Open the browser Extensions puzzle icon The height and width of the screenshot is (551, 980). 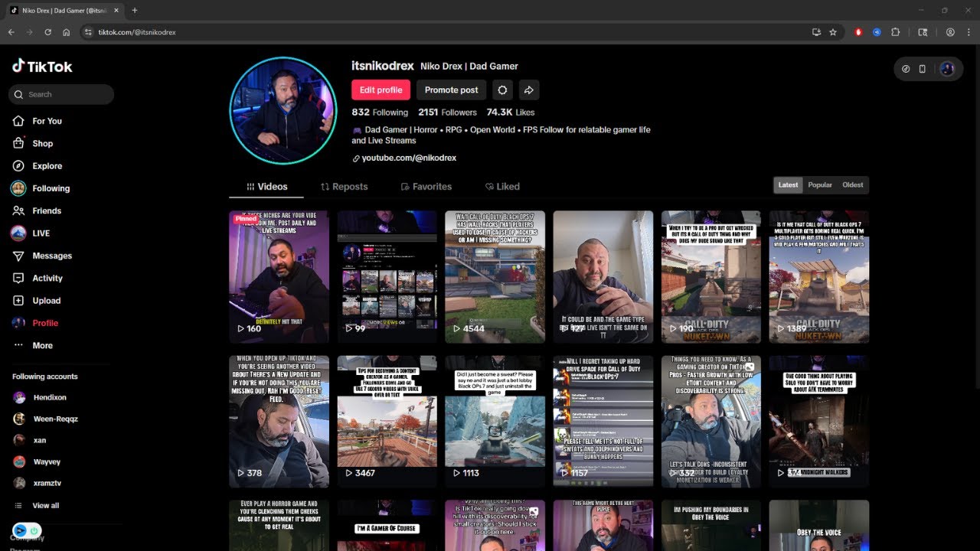(894, 32)
